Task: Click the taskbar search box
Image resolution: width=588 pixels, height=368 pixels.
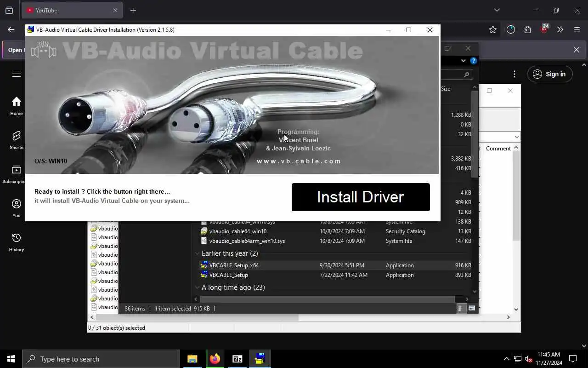Action: pos(101,359)
